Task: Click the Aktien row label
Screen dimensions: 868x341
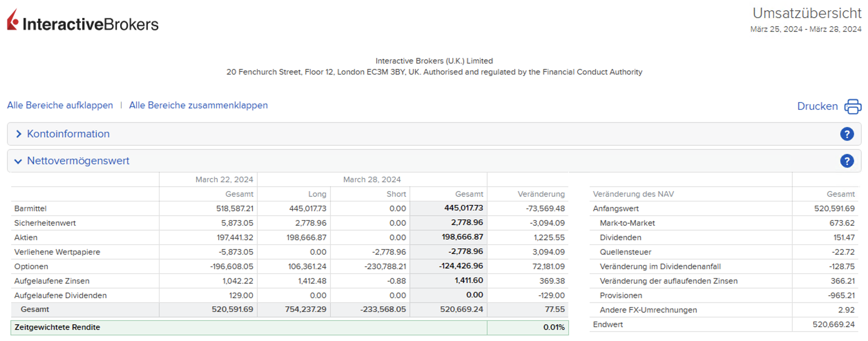Action: [x=26, y=237]
